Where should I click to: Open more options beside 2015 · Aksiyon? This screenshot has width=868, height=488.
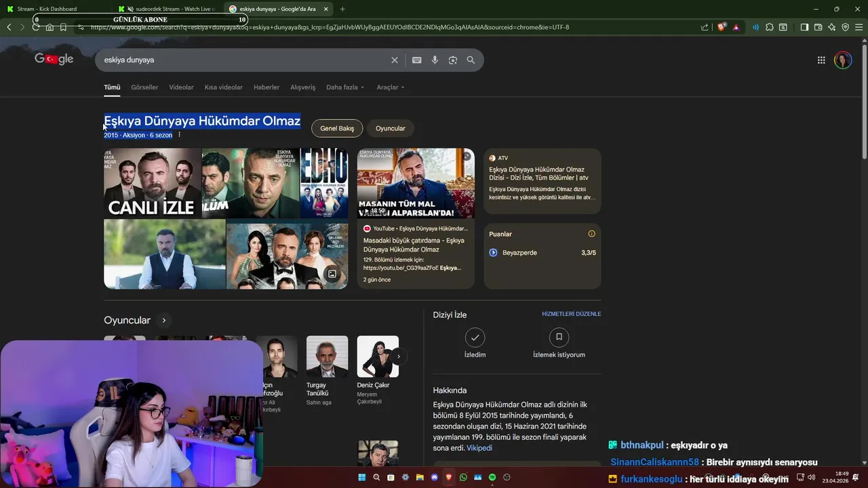pos(180,135)
